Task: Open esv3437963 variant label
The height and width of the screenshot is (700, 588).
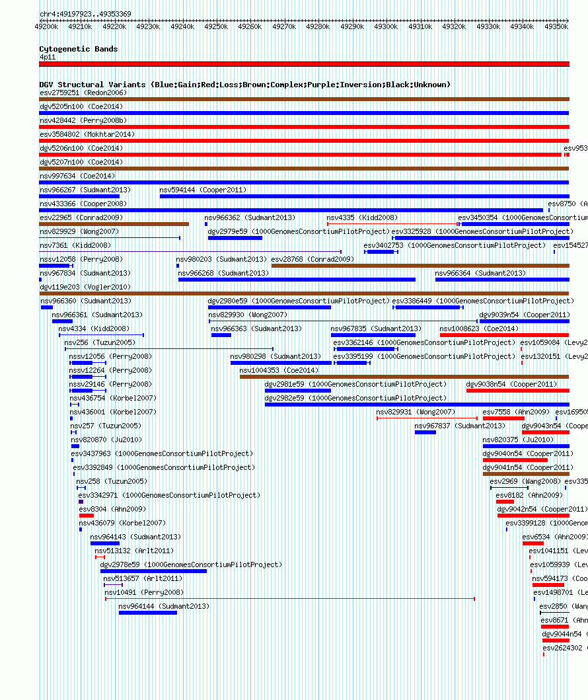Action: click(163, 453)
